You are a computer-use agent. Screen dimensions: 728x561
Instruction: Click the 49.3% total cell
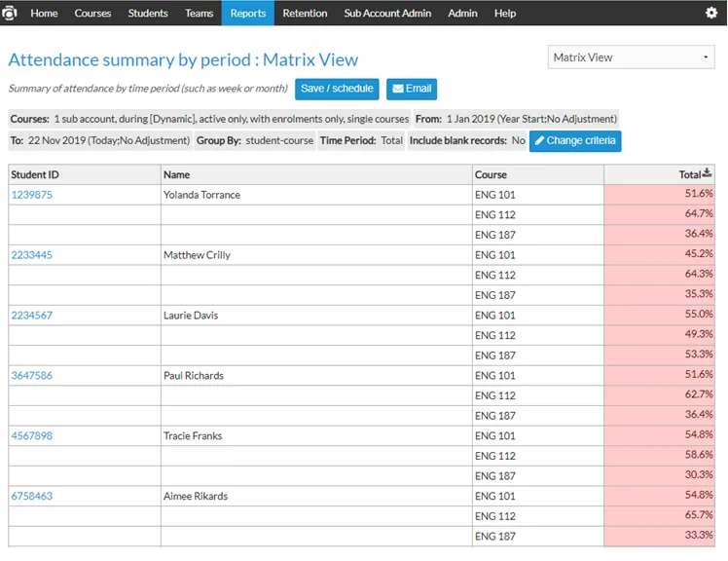(x=659, y=335)
